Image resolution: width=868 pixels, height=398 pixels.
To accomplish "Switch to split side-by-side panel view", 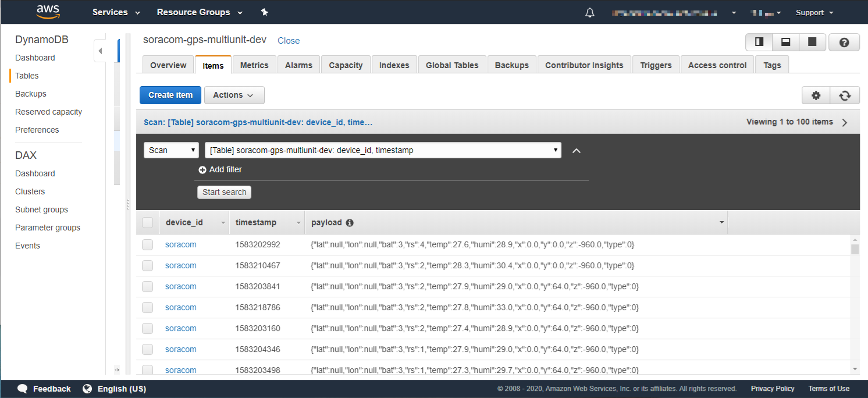I will (759, 42).
